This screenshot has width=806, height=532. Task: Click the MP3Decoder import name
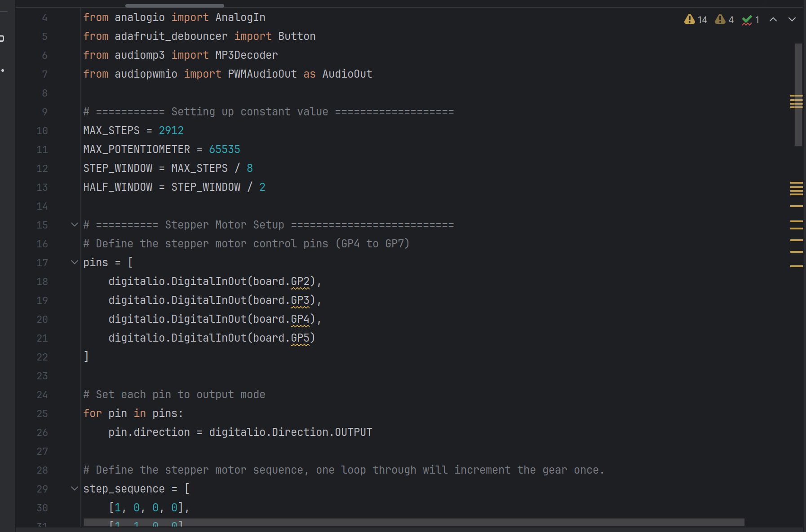coord(246,55)
